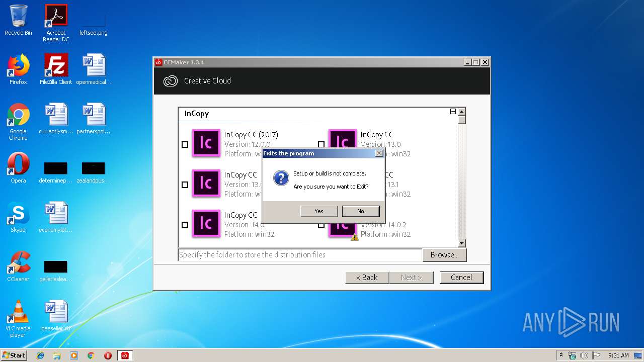
Task: Go to the previous step with Back
Action: [367, 278]
